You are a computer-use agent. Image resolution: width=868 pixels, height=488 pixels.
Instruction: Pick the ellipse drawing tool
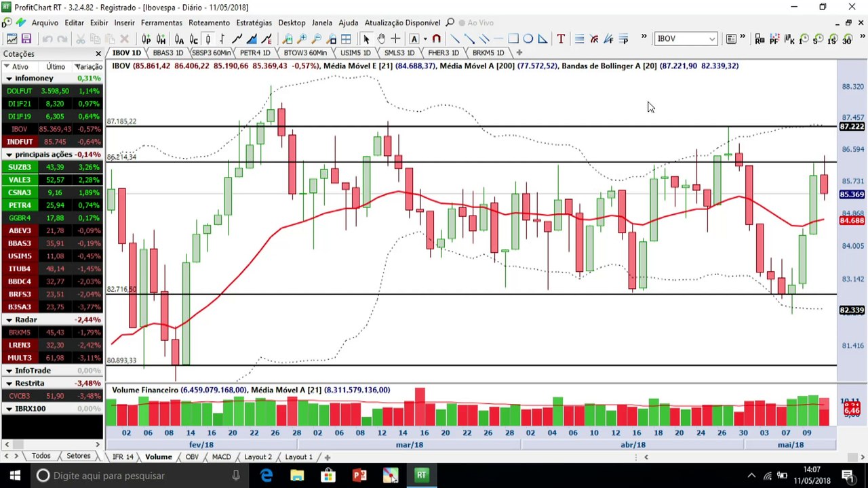[x=528, y=39]
